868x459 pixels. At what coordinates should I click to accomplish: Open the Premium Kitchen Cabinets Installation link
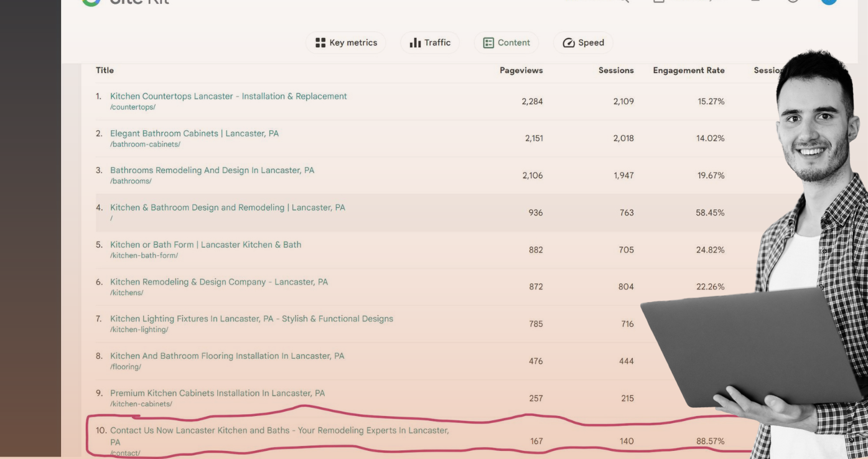coord(217,393)
